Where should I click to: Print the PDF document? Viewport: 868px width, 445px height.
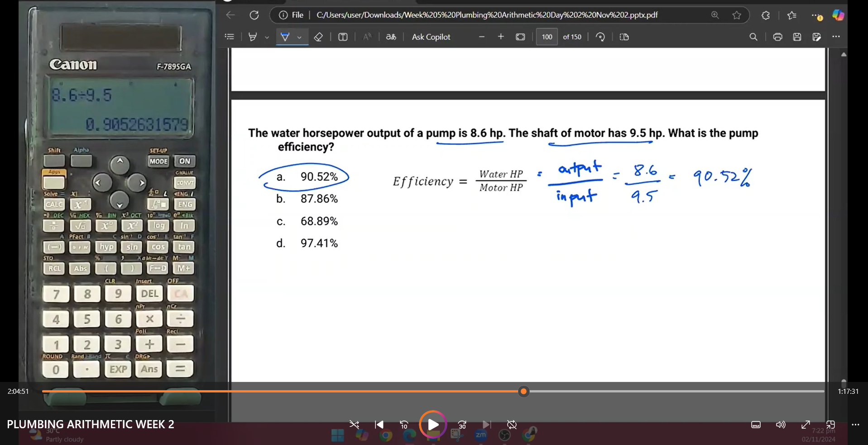tap(777, 37)
